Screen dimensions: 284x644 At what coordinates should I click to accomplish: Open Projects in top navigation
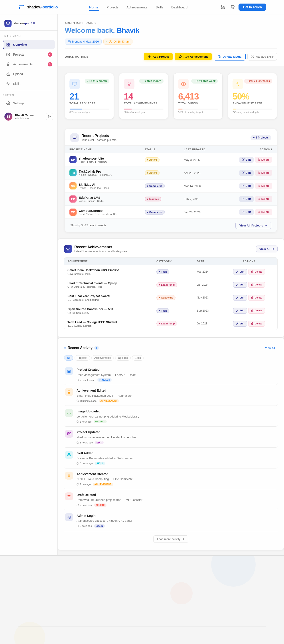[x=112, y=7]
